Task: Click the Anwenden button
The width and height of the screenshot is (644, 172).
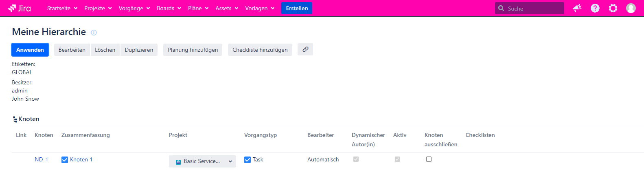Action: point(30,50)
